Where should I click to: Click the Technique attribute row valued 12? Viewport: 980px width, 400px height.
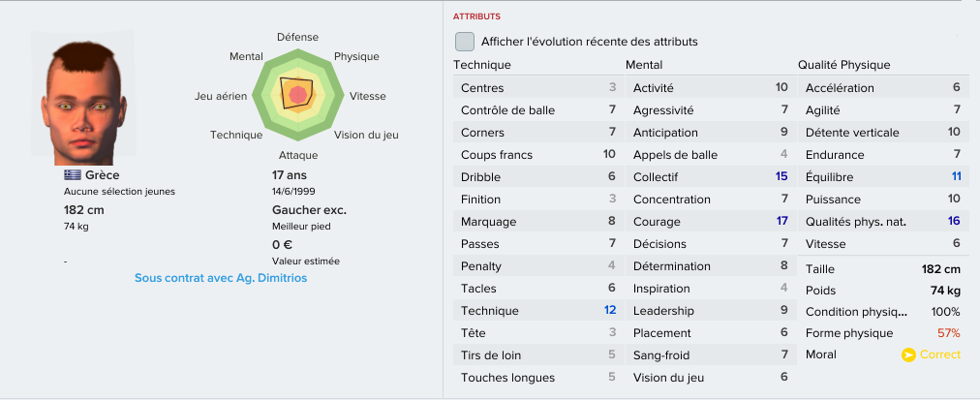pyautogui.click(x=538, y=311)
